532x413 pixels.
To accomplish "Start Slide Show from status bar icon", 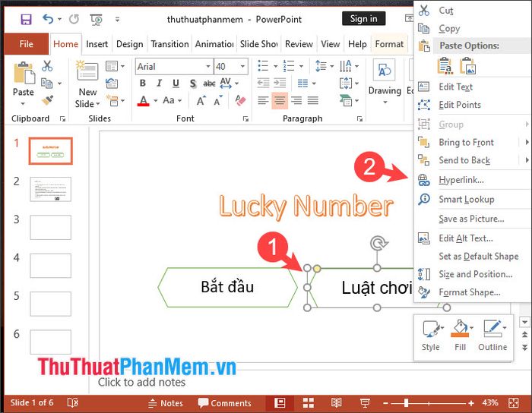I will tap(365, 403).
